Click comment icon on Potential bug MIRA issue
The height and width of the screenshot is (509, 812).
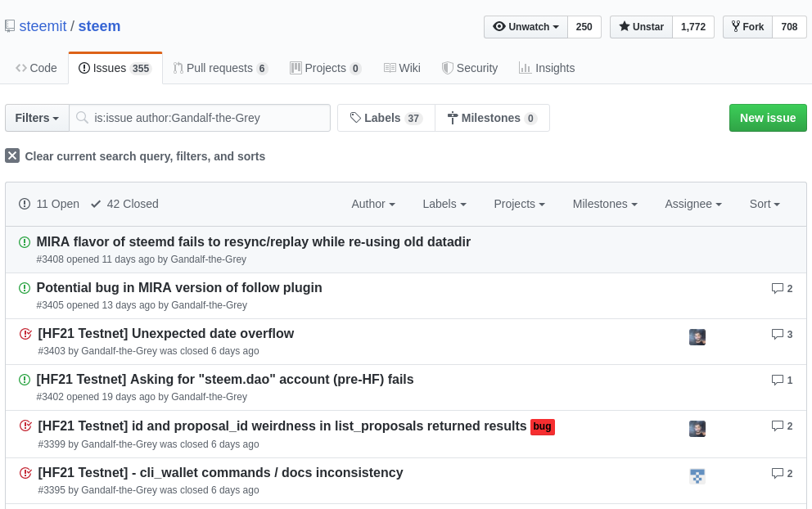pos(778,288)
